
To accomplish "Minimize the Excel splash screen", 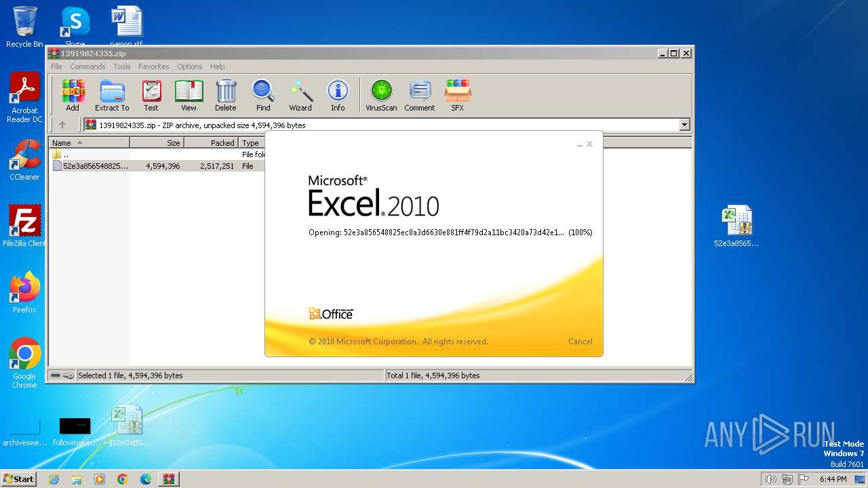I will tap(579, 144).
